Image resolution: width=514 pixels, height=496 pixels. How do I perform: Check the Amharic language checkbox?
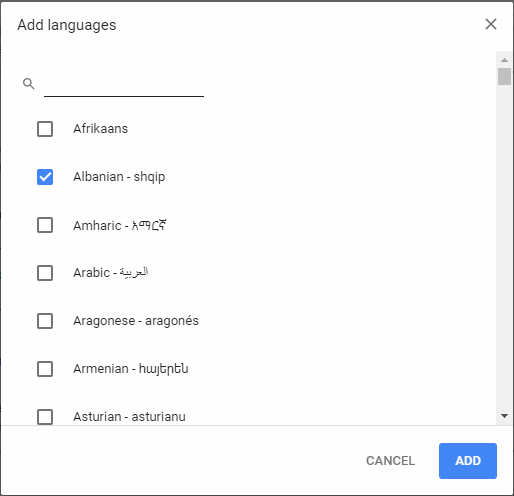click(45, 225)
